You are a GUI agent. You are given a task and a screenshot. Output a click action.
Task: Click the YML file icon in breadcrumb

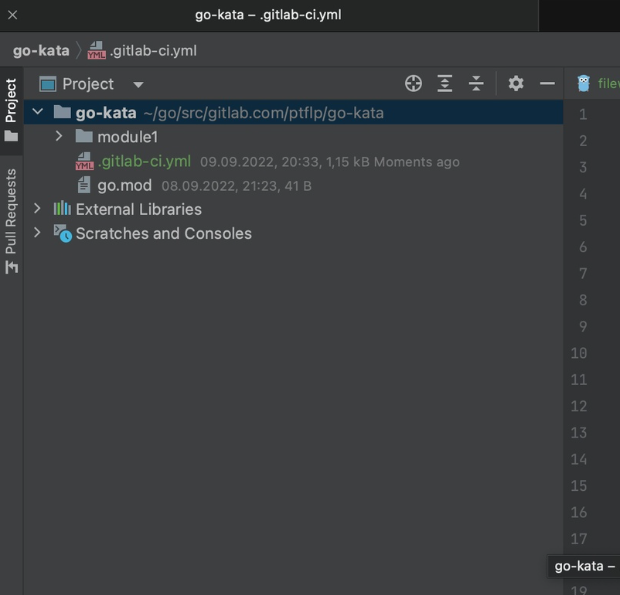[97, 51]
